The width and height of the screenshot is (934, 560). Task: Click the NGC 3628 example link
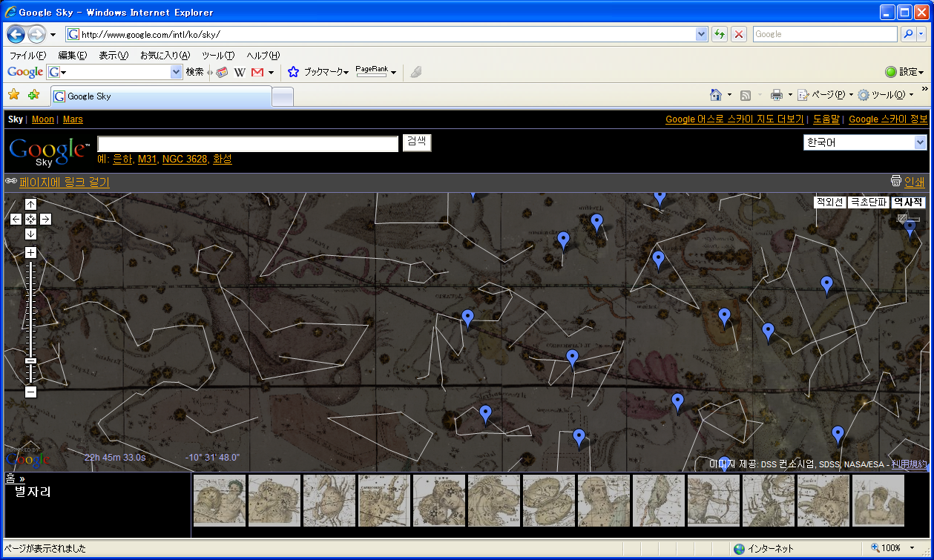(x=185, y=159)
